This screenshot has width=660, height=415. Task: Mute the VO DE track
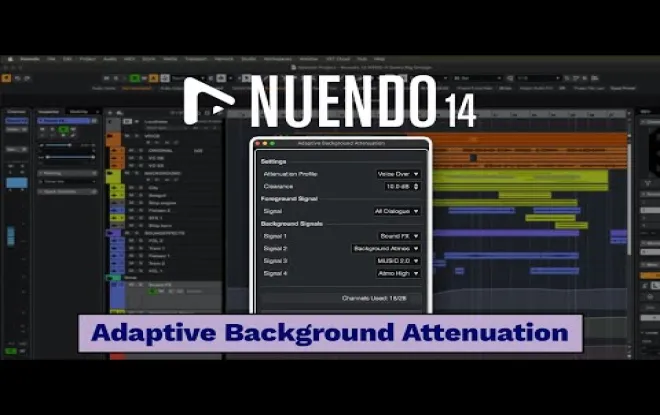coord(131,158)
